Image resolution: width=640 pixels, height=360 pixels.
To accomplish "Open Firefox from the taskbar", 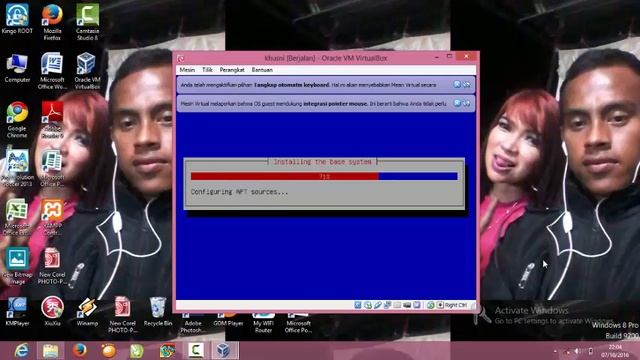I will (x=80, y=351).
